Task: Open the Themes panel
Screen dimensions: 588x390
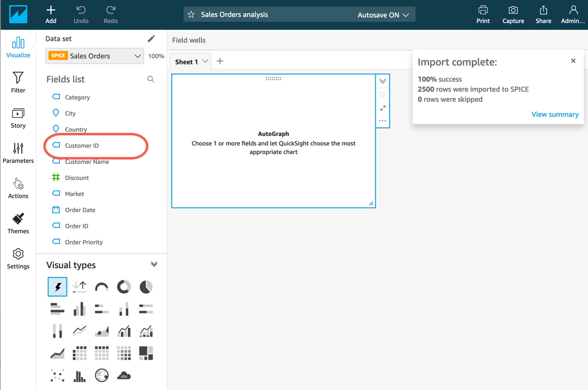Action: pyautogui.click(x=18, y=223)
